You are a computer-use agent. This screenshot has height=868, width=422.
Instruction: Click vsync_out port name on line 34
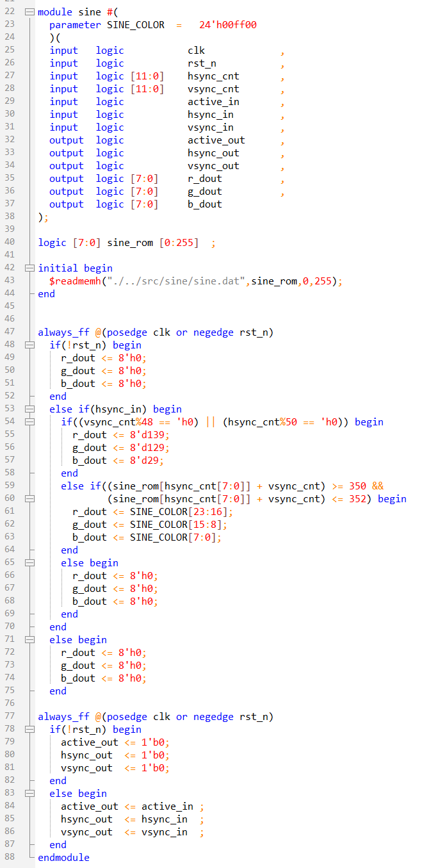214,166
